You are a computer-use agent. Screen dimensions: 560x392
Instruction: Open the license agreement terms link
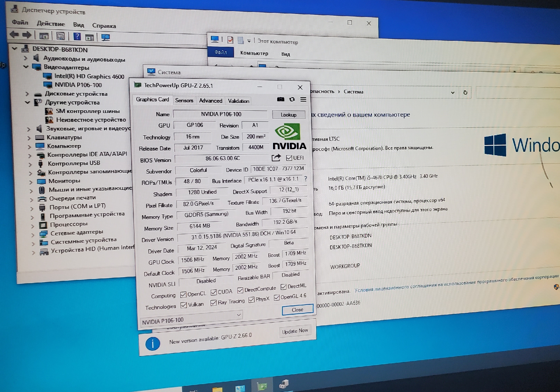456,283
